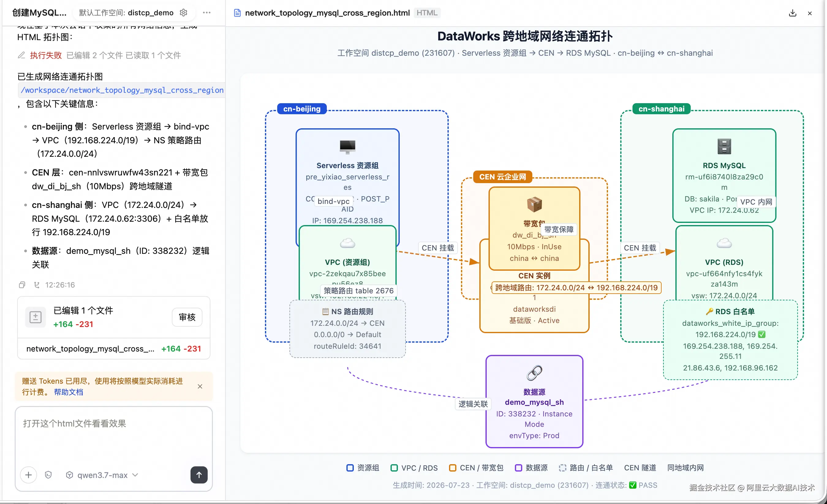Click the 跨地域路由 172.24.0.0/24 label
Viewport: 827px width, 504px height.
point(576,288)
